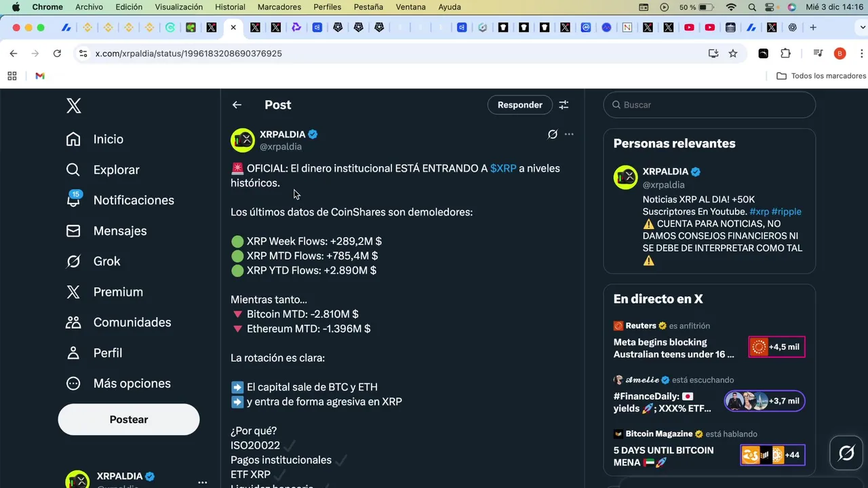The width and height of the screenshot is (868, 488).
Task: Click the address bar URL
Action: click(x=189, y=54)
